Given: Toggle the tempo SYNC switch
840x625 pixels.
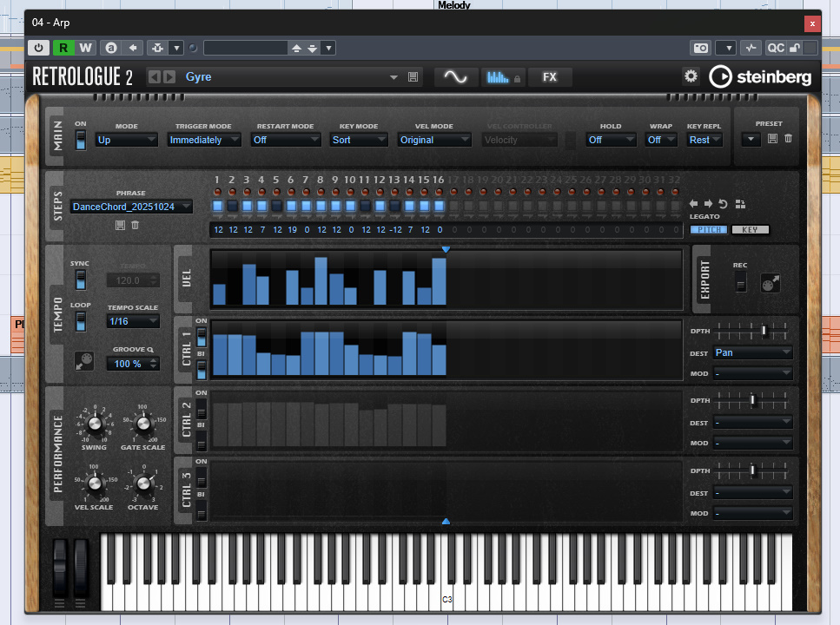Looking at the screenshot, I should pyautogui.click(x=80, y=279).
